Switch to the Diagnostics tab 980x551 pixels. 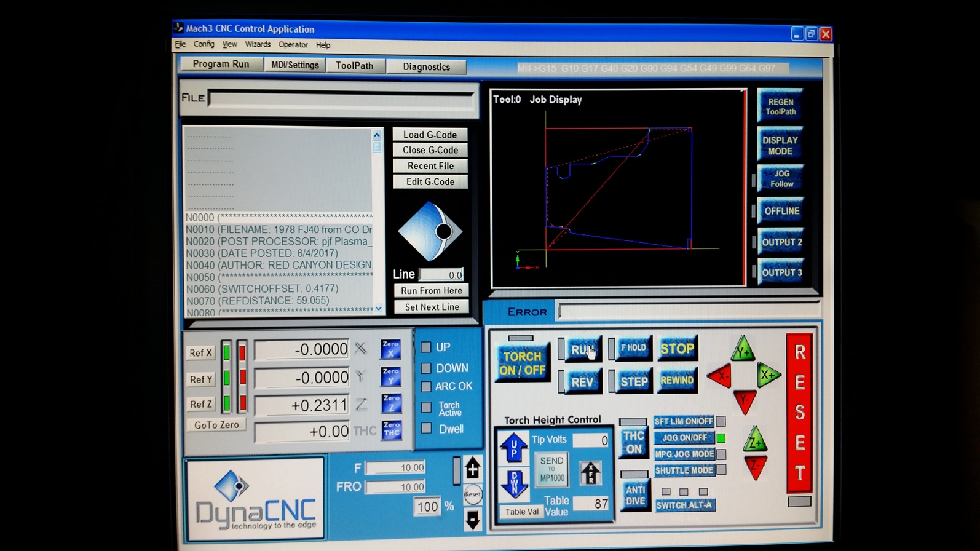426,67
